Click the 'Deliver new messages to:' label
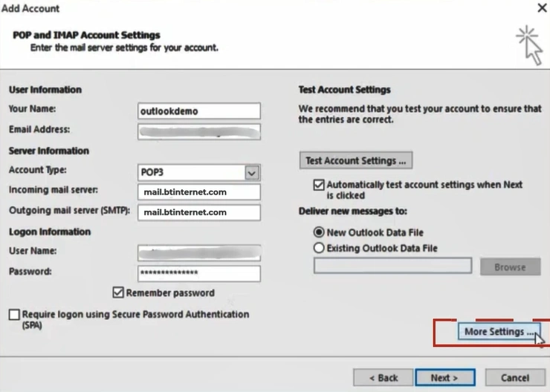The height and width of the screenshot is (392, 550). pyautogui.click(x=352, y=212)
